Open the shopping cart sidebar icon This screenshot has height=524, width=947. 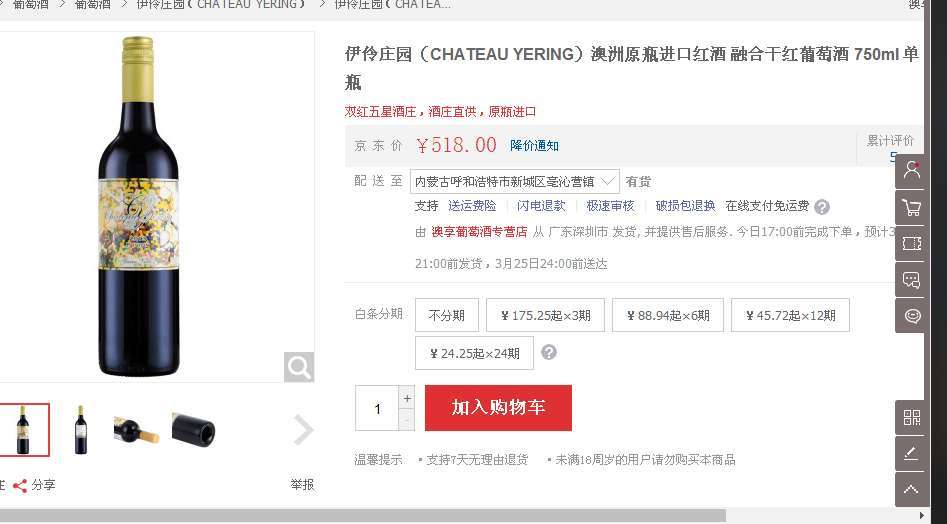pos(911,208)
